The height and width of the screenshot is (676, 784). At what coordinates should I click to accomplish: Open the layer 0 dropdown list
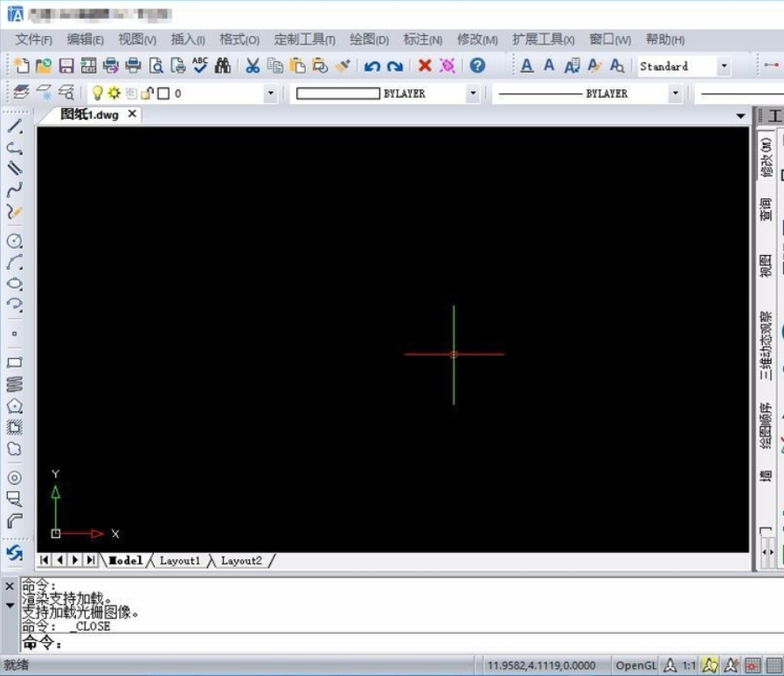[270, 93]
